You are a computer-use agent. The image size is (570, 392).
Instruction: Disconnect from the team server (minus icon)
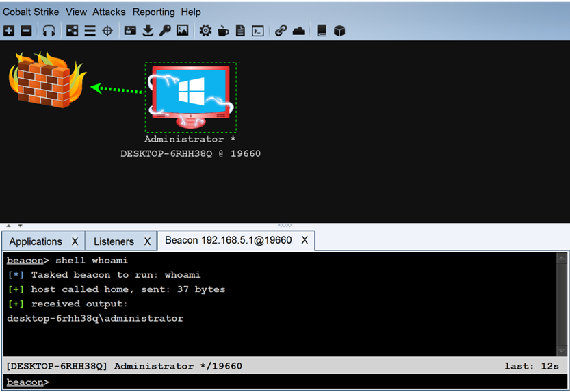coord(26,31)
